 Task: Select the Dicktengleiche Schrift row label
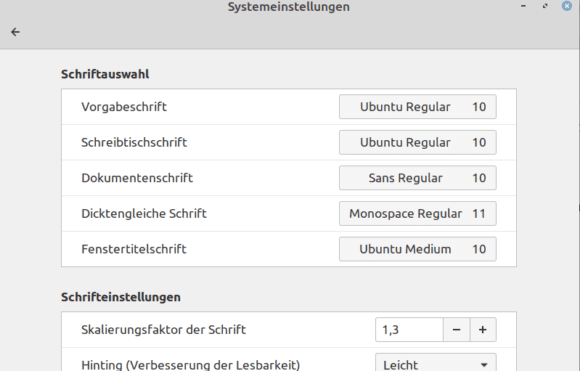coord(144,213)
